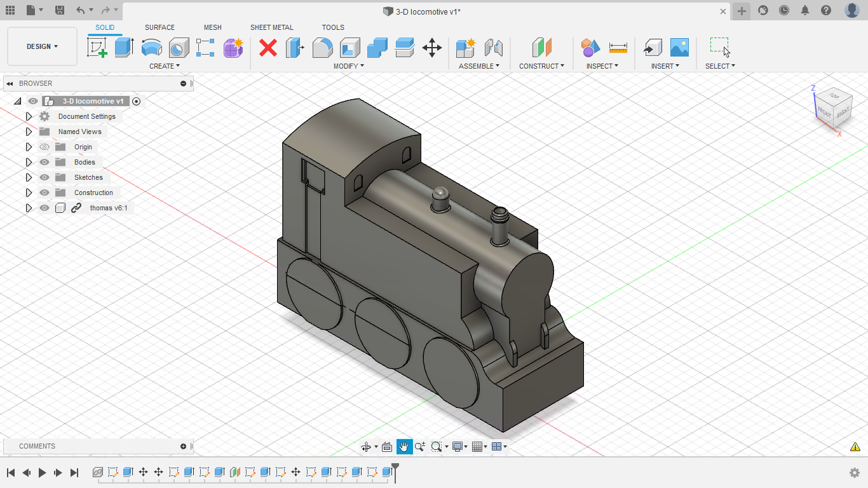Open the timeline settings gear

pyautogui.click(x=855, y=472)
